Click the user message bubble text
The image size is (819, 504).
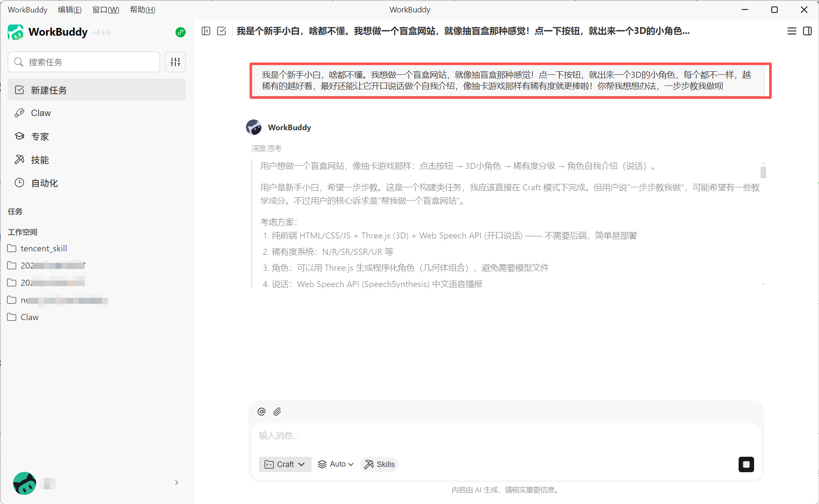pyautogui.click(x=506, y=80)
